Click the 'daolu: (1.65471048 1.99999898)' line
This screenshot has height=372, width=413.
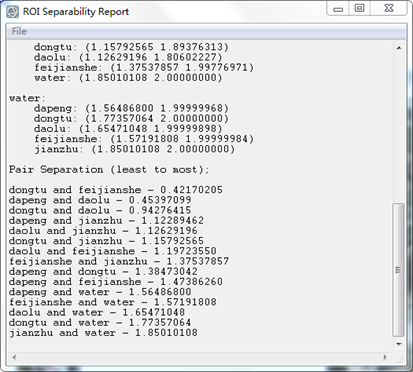pos(128,129)
